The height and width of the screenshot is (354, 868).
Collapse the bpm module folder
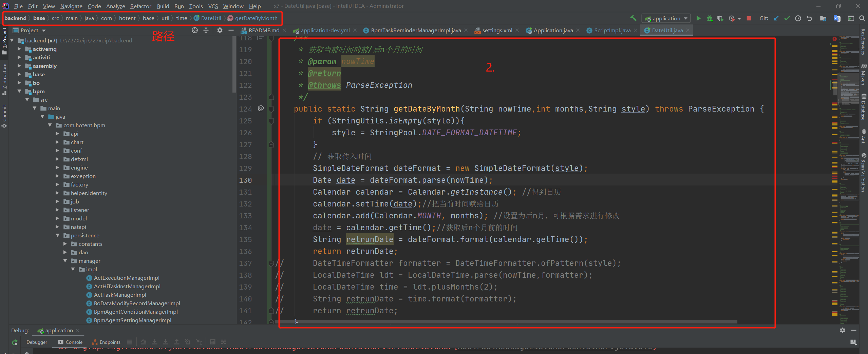(x=19, y=91)
